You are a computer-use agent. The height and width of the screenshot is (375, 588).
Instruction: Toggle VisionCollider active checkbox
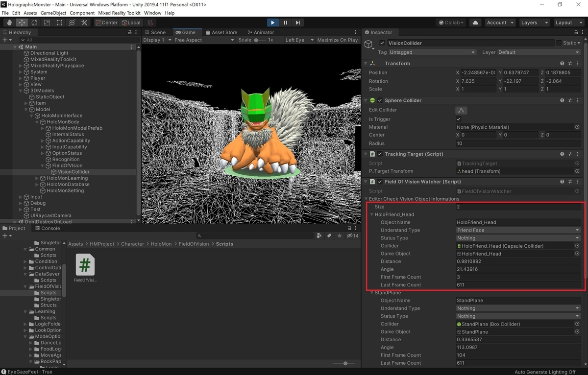382,43
